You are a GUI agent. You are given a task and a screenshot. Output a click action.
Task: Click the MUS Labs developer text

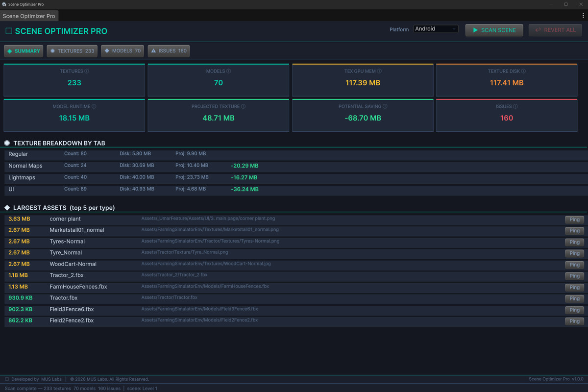pos(52,379)
